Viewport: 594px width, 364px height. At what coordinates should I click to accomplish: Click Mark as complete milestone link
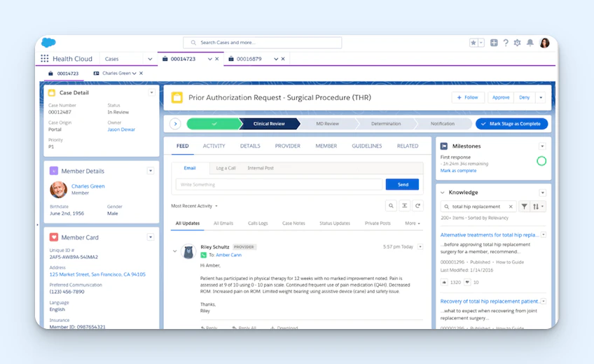pyautogui.click(x=458, y=171)
